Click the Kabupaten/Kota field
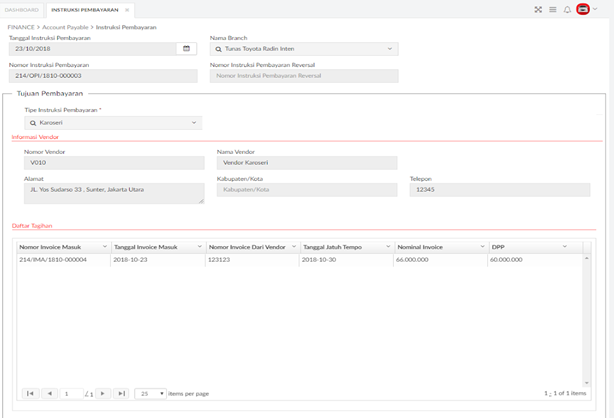The image size is (614, 418). (x=307, y=190)
